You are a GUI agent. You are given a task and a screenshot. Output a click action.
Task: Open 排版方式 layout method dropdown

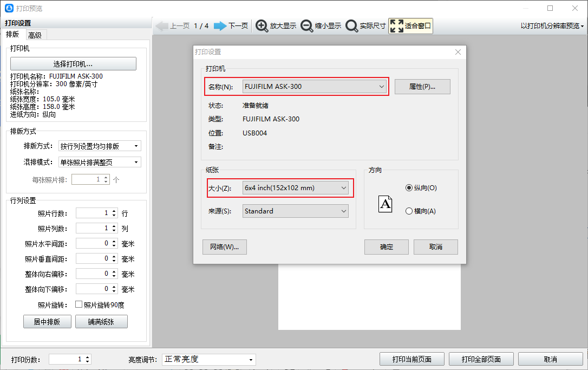tap(100, 146)
